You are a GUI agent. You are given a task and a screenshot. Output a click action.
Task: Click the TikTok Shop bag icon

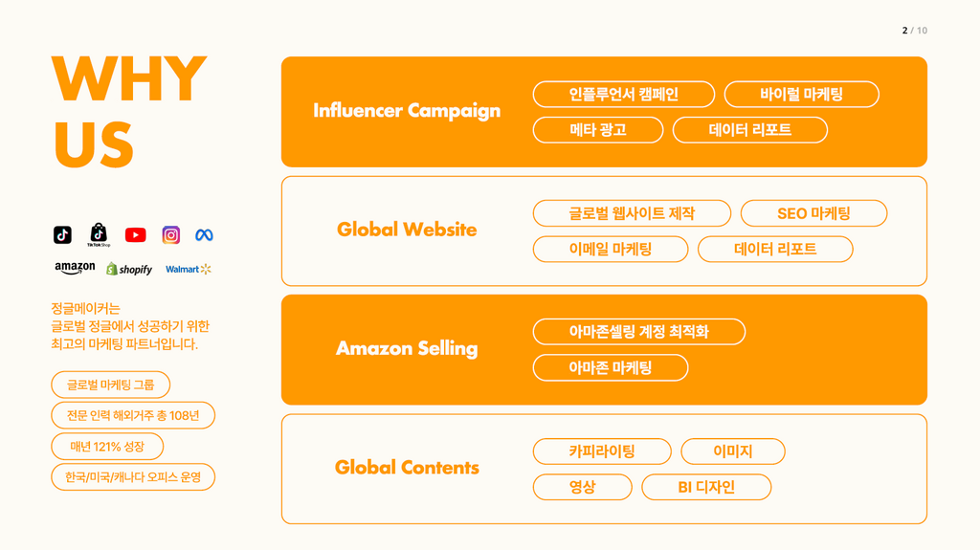click(99, 234)
